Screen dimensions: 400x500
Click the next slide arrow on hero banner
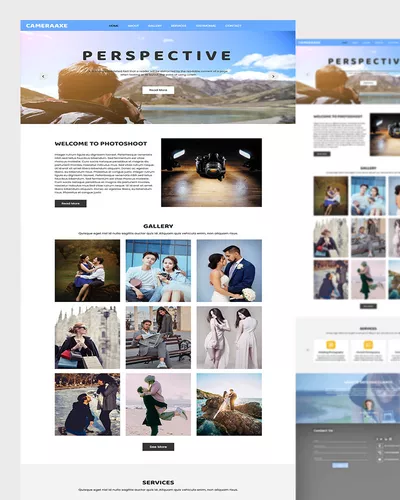point(273,76)
